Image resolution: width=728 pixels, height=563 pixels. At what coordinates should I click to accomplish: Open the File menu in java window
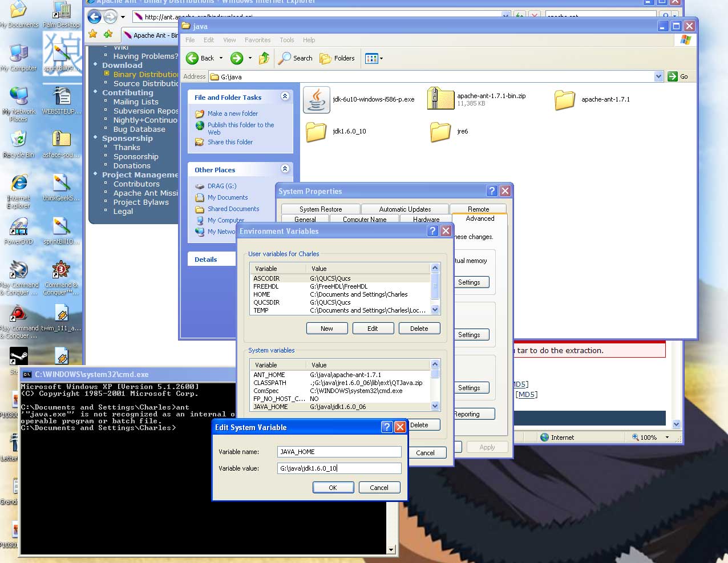tap(190, 40)
